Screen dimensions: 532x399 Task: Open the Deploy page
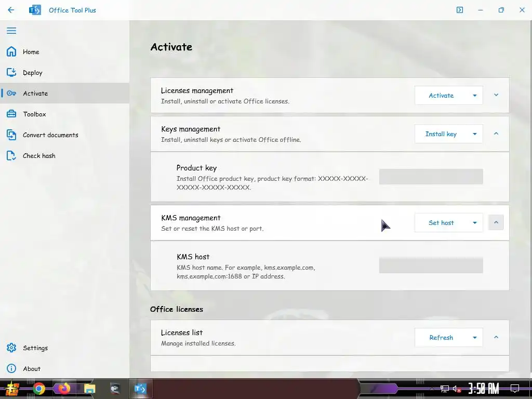33,73
